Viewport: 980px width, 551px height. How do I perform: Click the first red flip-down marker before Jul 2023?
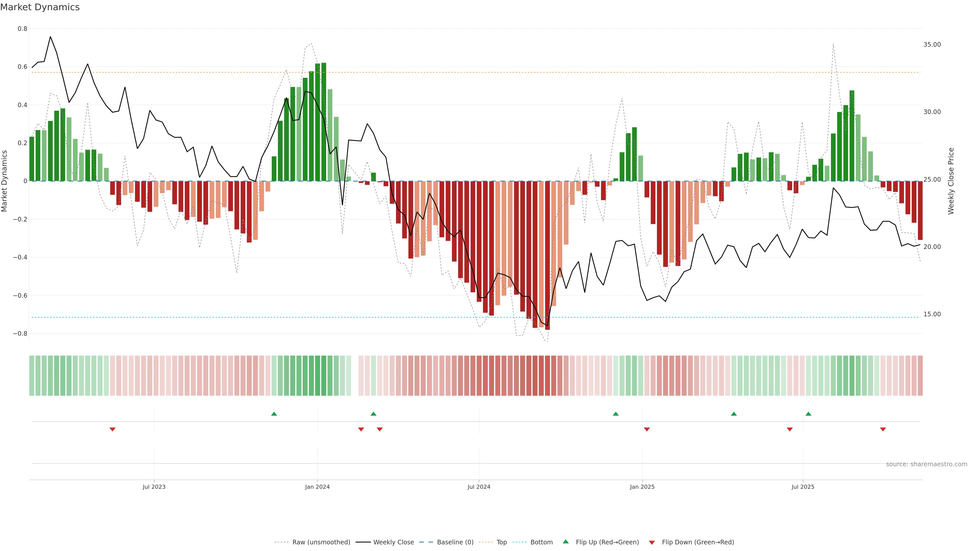pyautogui.click(x=113, y=429)
